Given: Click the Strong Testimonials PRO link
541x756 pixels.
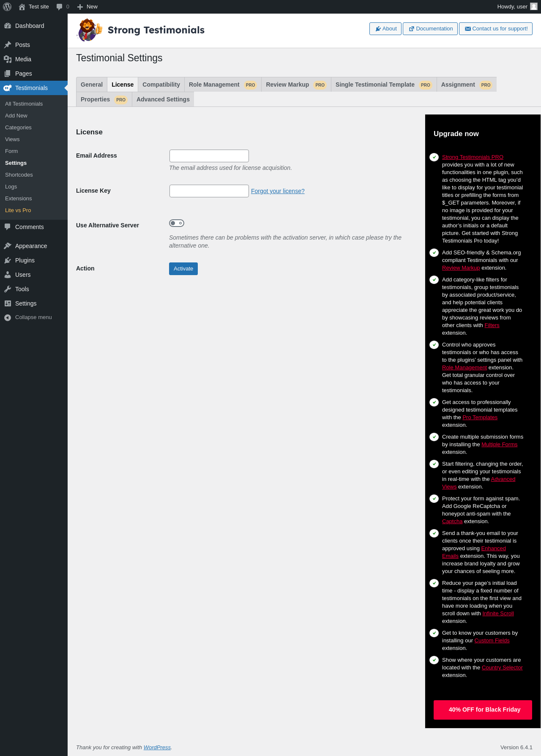Looking at the screenshot, I should [x=473, y=157].
